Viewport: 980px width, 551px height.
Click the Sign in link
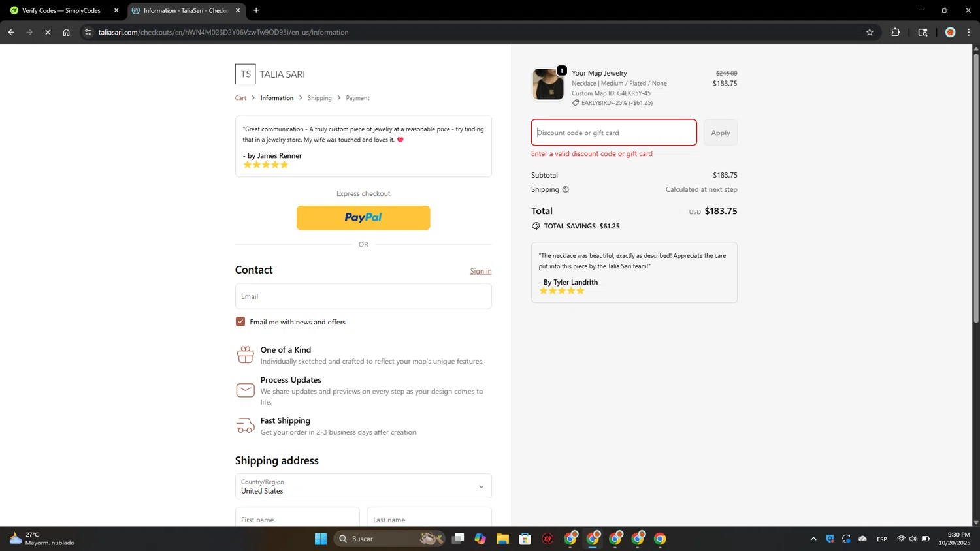[481, 271]
